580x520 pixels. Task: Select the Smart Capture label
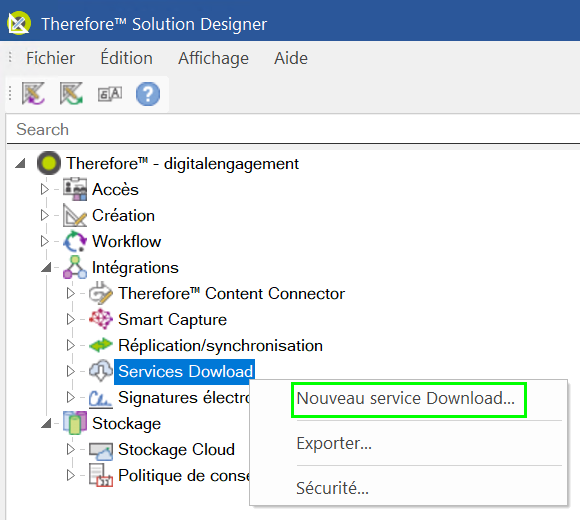(x=172, y=320)
